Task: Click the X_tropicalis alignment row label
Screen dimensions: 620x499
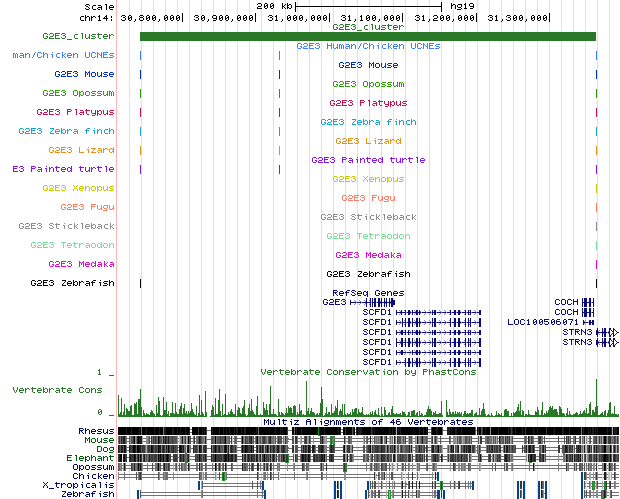Action: (86, 484)
